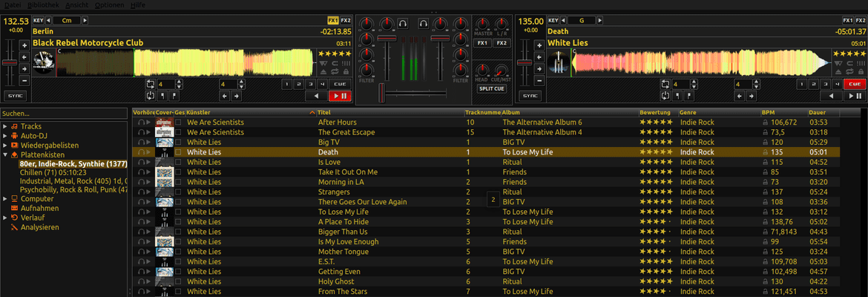Toggle the SPLIT CUE button

tap(492, 88)
